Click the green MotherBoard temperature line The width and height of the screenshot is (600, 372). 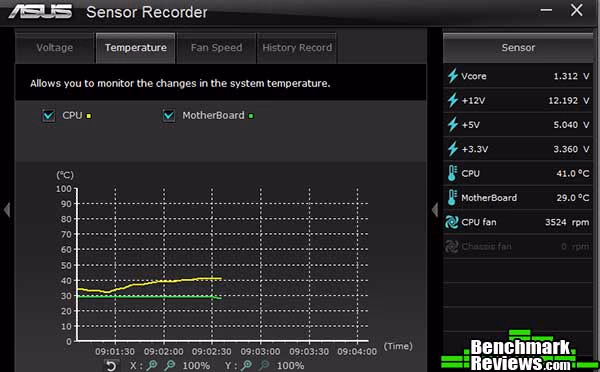click(x=149, y=297)
